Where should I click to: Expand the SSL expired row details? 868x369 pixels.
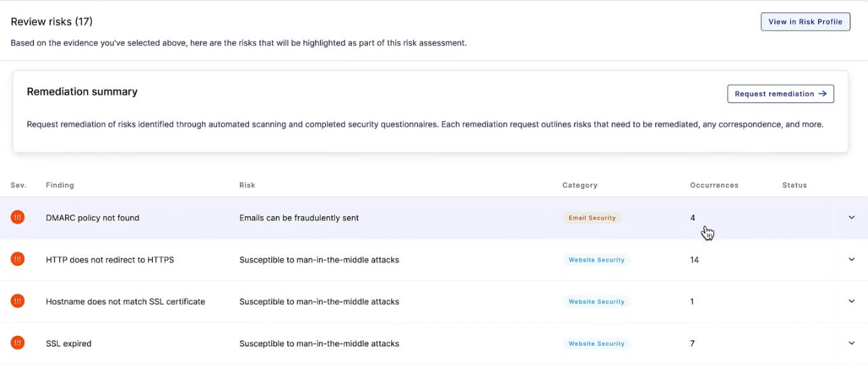(x=851, y=343)
